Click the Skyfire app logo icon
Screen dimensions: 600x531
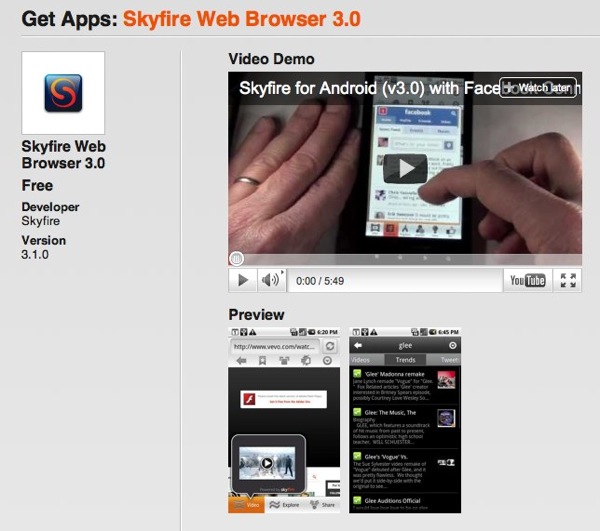click(x=63, y=93)
